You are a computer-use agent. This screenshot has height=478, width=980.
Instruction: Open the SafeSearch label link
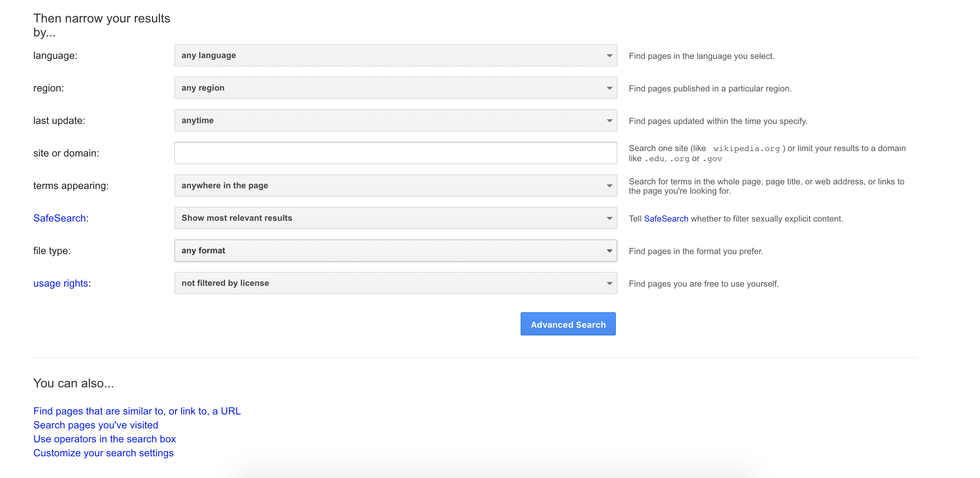pyautogui.click(x=59, y=218)
